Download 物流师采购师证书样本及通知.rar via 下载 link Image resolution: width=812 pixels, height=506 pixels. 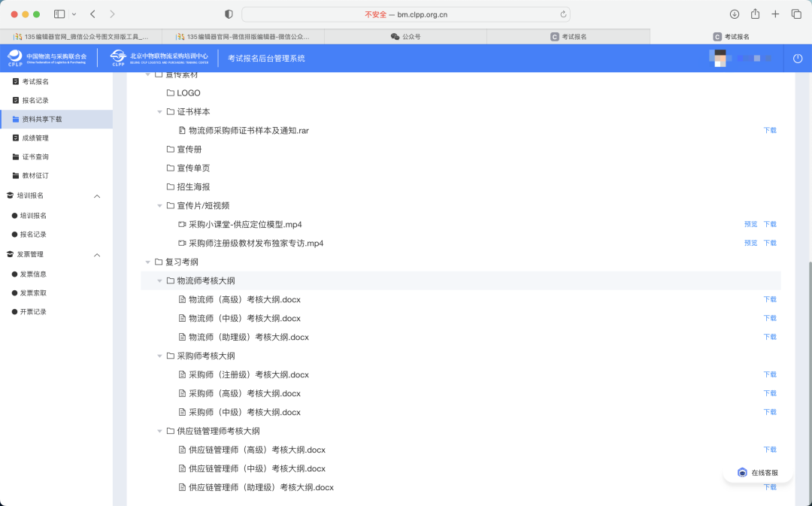770,129
